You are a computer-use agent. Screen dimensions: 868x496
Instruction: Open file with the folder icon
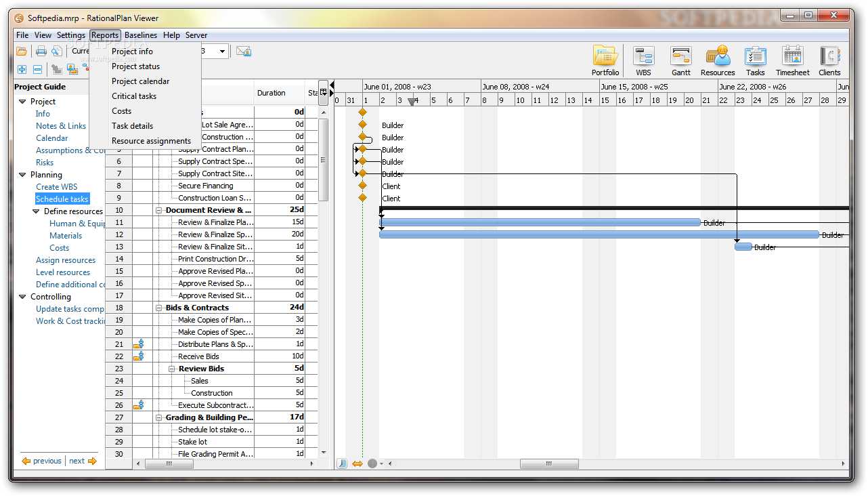pos(22,51)
